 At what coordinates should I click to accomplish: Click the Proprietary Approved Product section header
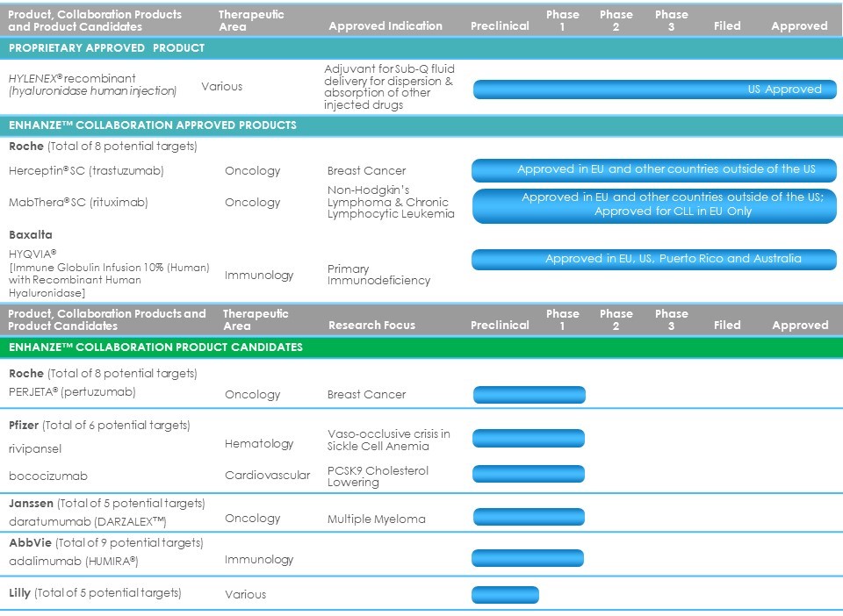(x=106, y=47)
